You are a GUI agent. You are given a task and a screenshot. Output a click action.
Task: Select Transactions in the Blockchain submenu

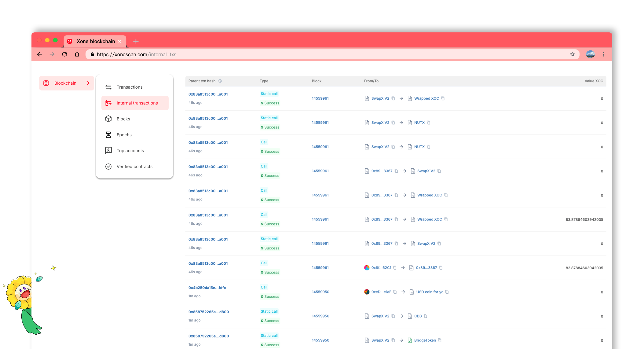(x=130, y=87)
